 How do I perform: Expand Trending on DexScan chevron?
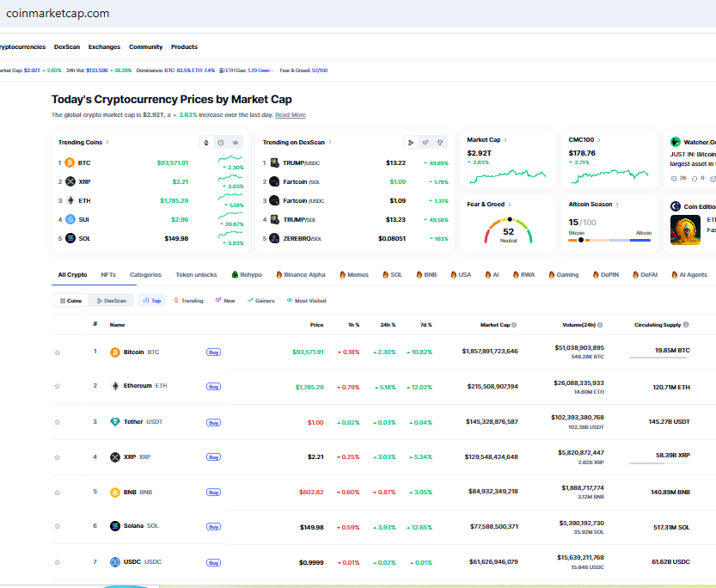(x=330, y=142)
